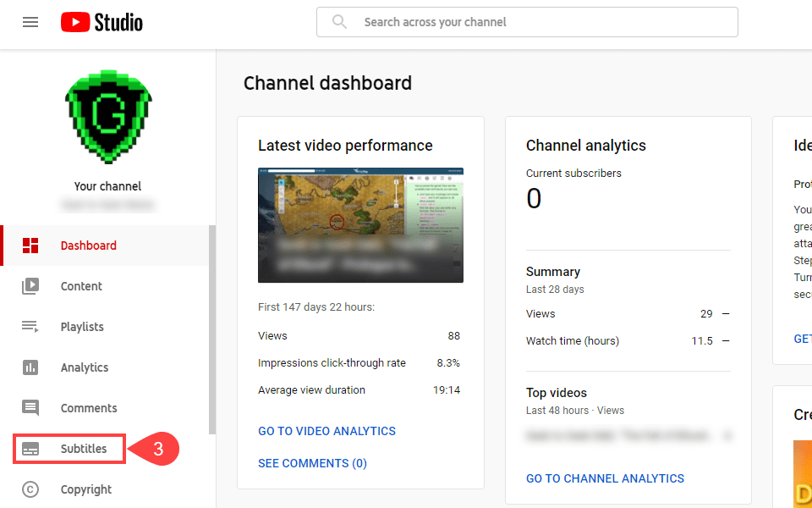Open the latest video thumbnail
Viewport: 812px width, 508px height.
tap(360, 225)
